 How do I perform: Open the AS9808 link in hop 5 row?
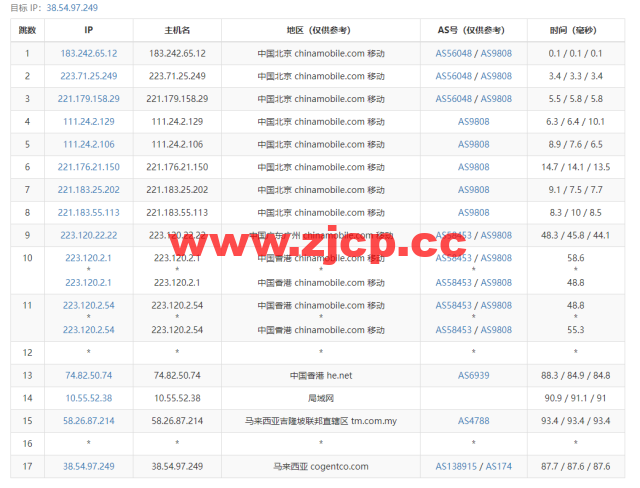[473, 144]
